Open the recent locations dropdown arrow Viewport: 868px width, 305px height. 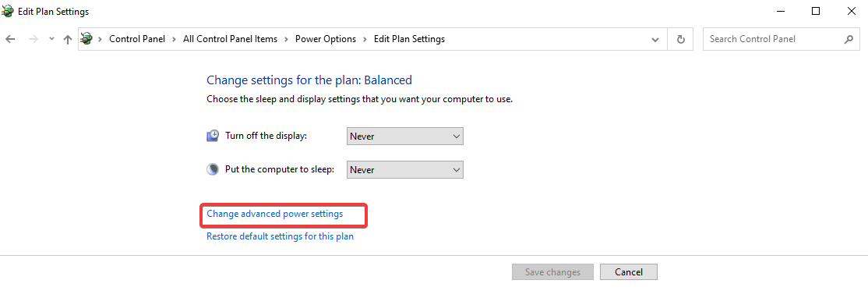(x=51, y=39)
